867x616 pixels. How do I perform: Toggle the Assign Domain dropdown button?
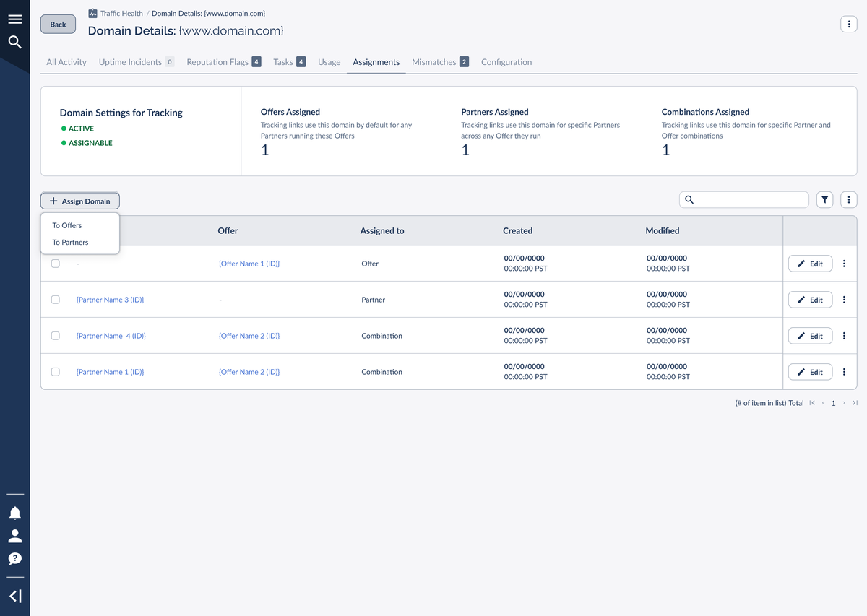click(80, 201)
